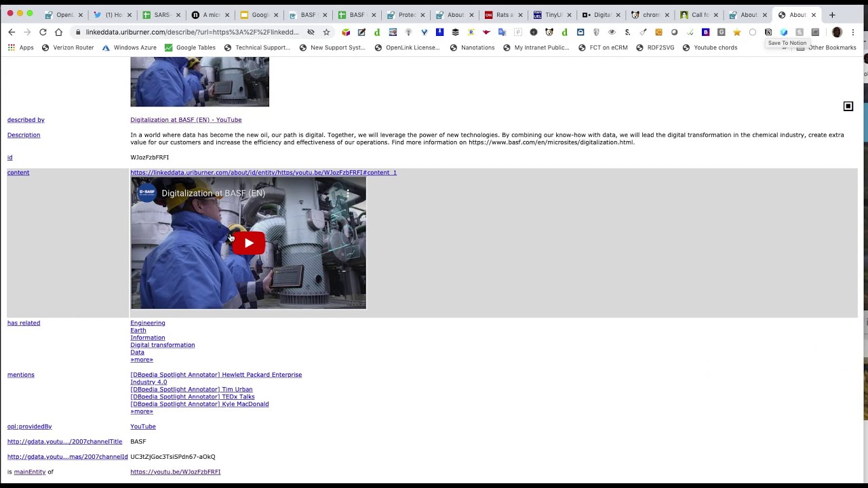Viewport: 868px width, 488px height.
Task: Open the content_1 entity URL link
Action: (263, 173)
